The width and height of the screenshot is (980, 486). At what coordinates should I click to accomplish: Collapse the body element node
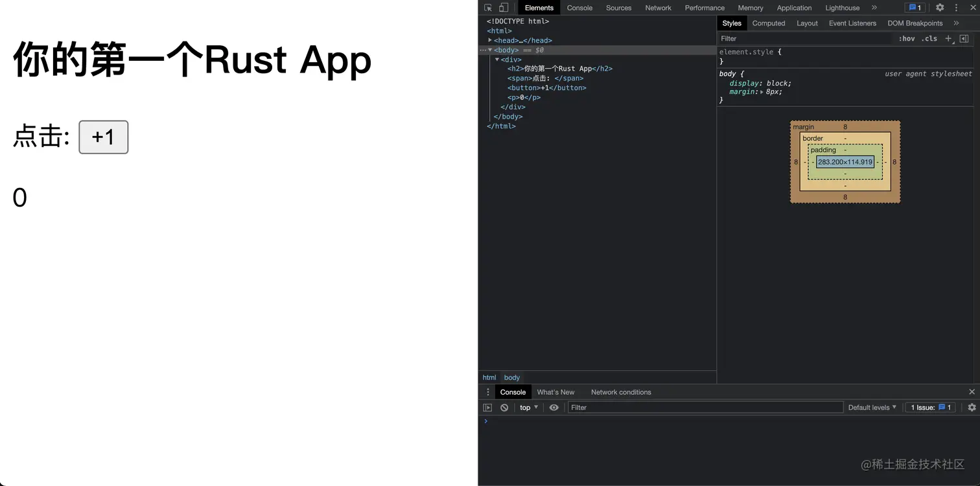point(490,50)
